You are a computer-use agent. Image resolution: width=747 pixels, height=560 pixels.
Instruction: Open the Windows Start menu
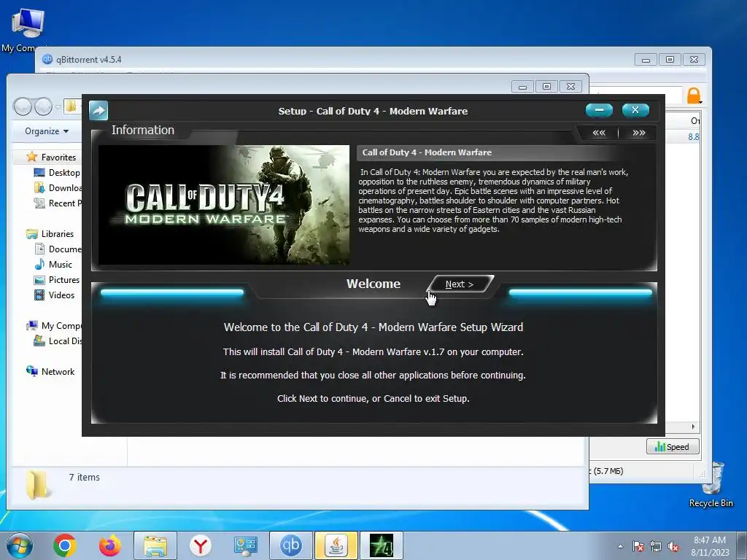(20, 545)
